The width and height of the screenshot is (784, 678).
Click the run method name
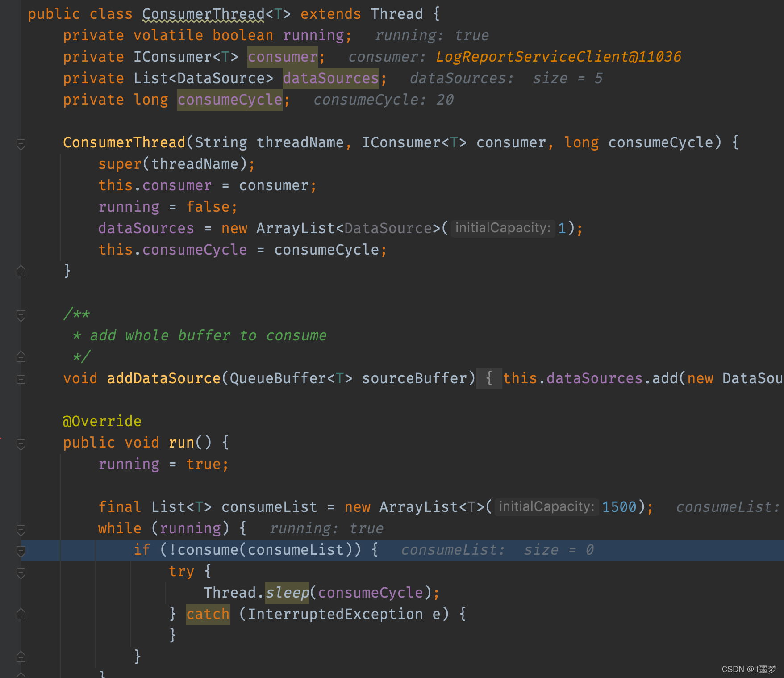pos(181,443)
